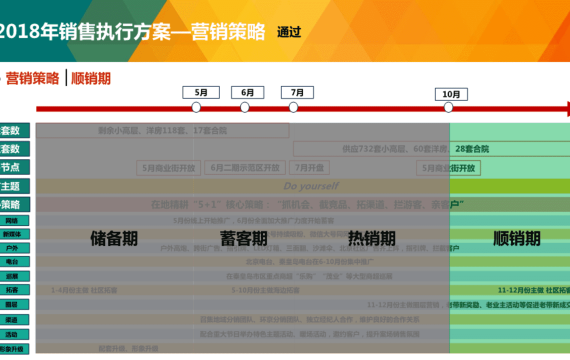570x360 pixels.
Task: Click the 5月 month label box
Action: pyautogui.click(x=201, y=92)
